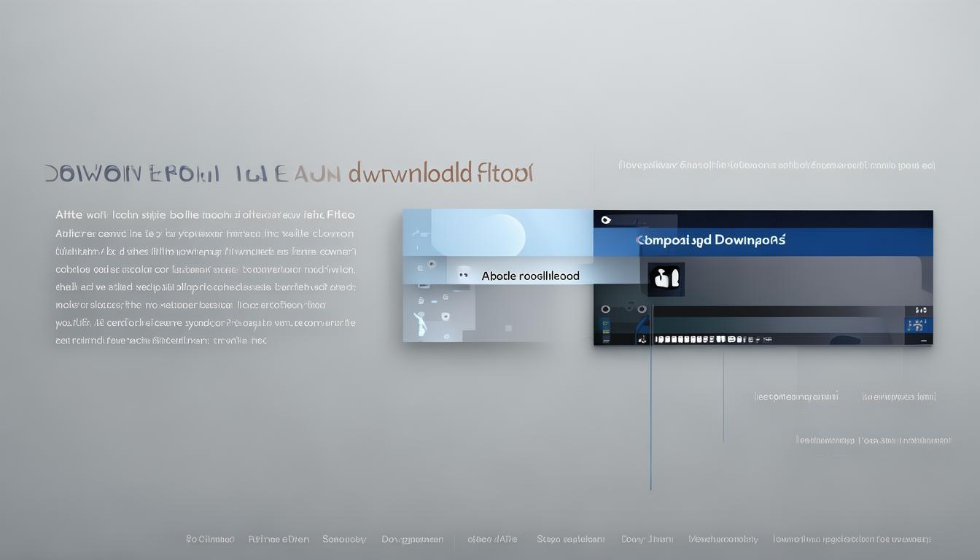Open the 'So Cinnnoo' footer item

210,540
